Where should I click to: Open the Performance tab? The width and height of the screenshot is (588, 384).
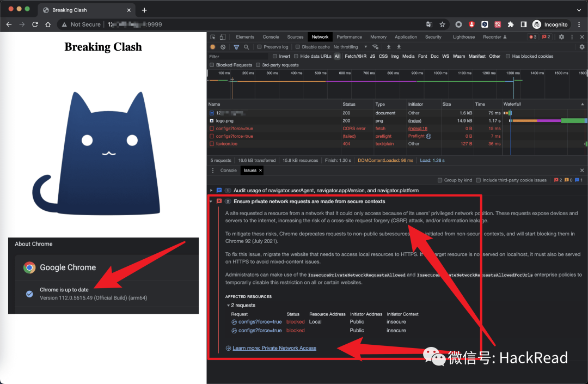(349, 37)
